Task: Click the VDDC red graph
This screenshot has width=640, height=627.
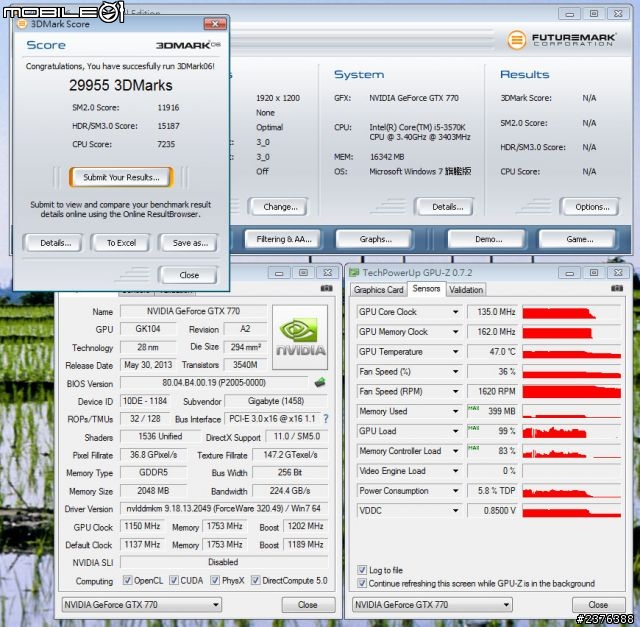Action: (571, 510)
